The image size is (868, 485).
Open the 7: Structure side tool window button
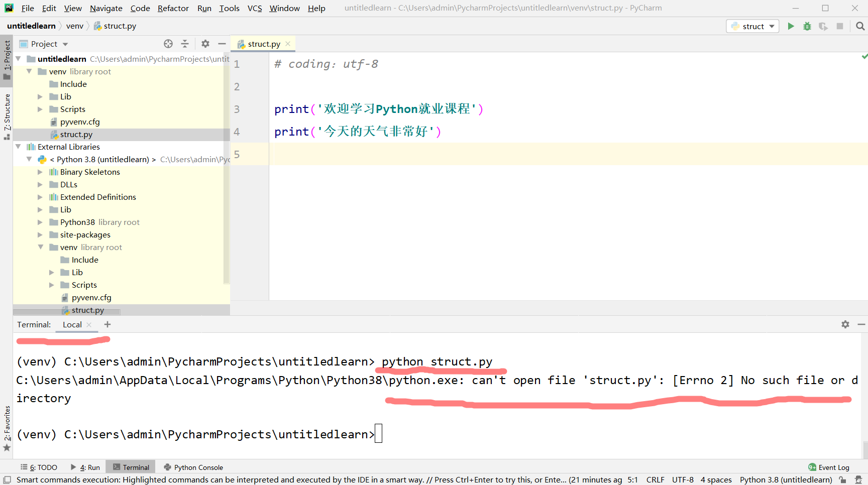[x=7, y=116]
